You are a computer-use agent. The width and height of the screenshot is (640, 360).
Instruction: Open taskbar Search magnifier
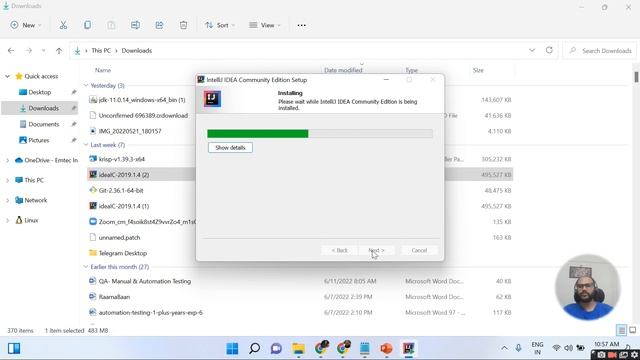coord(255,349)
